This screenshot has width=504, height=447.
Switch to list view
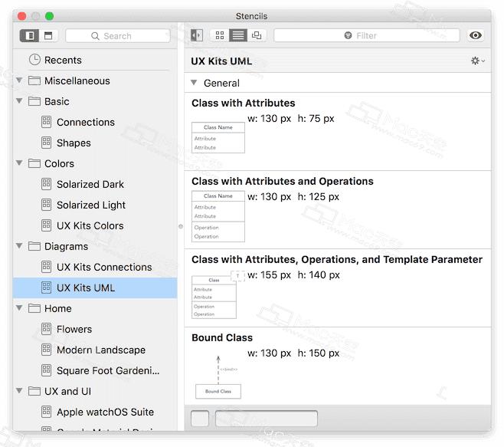point(238,35)
